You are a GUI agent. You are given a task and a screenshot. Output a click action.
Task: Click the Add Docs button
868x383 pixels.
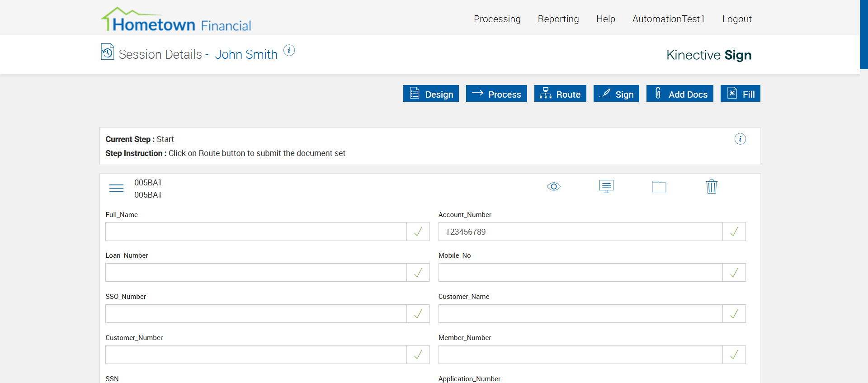tap(679, 94)
